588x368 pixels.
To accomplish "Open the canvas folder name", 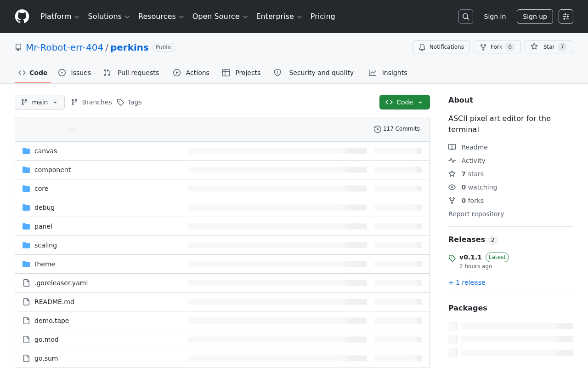I will [x=45, y=151].
